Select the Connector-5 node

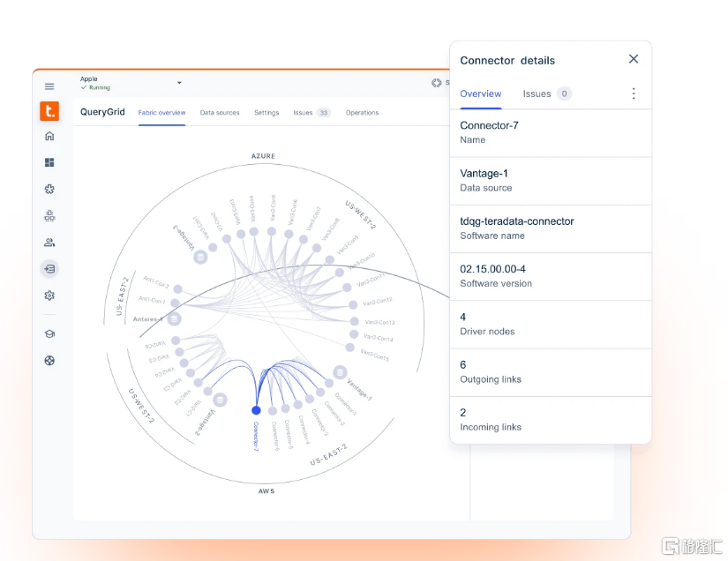point(285,408)
